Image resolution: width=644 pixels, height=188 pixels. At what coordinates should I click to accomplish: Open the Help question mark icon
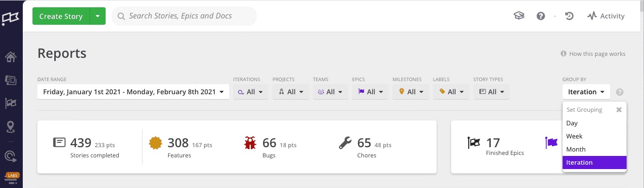pyautogui.click(x=541, y=16)
